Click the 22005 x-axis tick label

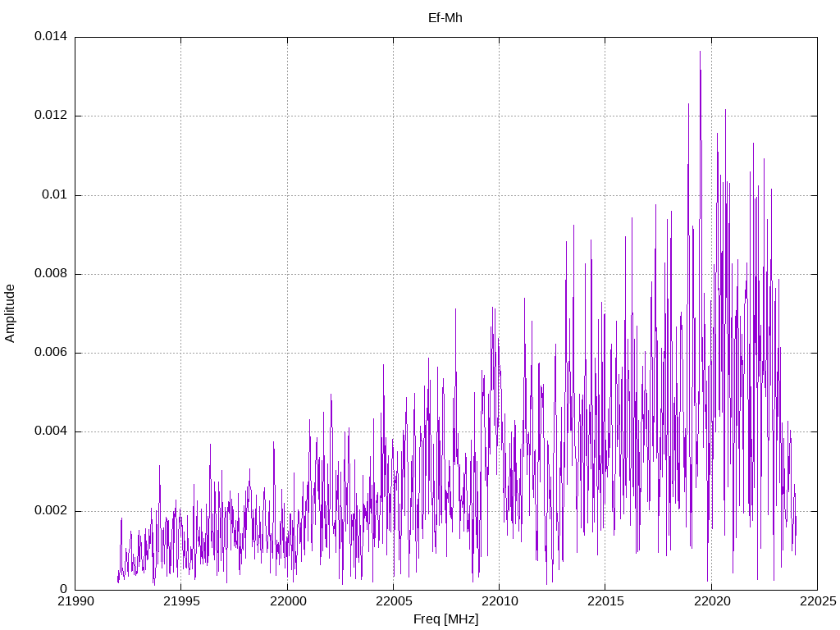[394, 601]
